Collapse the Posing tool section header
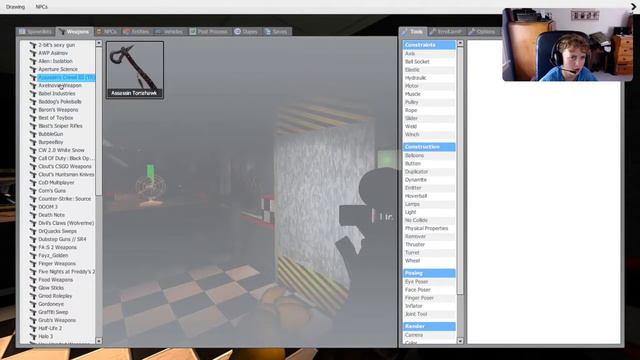The width and height of the screenshot is (640, 360). (429, 273)
